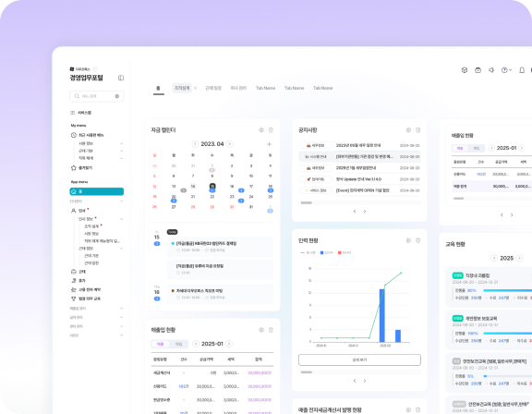Open the notification bell in the header
The height and width of the screenshot is (414, 532).
[522, 70]
